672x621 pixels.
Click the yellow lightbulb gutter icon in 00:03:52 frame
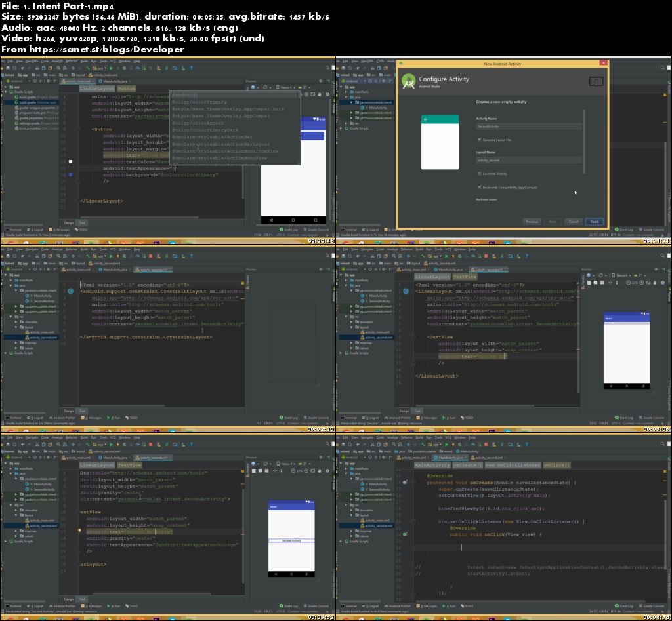(x=79, y=531)
